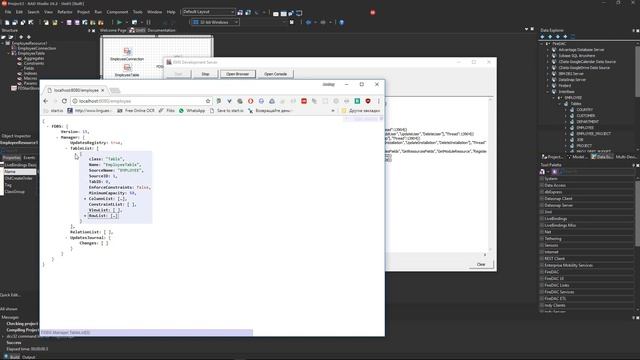The image size is (640, 360).
Task: Click the EMS server log vertical scrollbar
Action: tap(490, 173)
